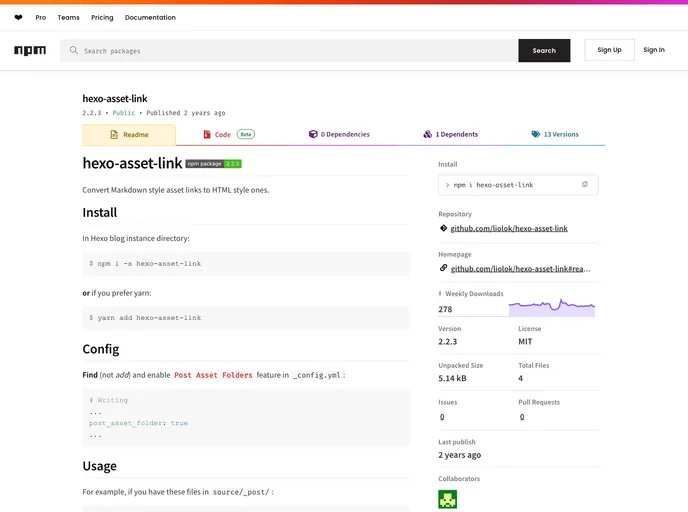Copy the install command with copy icon
Screen dimensions: 688x512
point(584,185)
